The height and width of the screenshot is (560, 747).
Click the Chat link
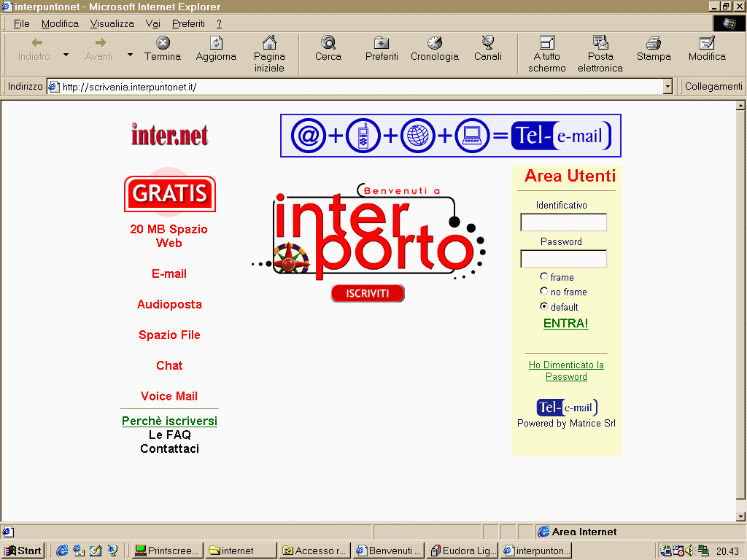169,365
